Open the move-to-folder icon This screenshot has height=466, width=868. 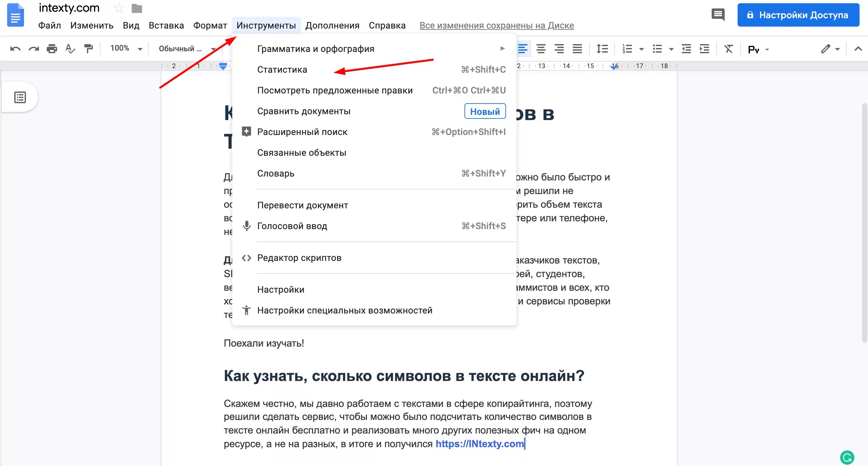[137, 8]
